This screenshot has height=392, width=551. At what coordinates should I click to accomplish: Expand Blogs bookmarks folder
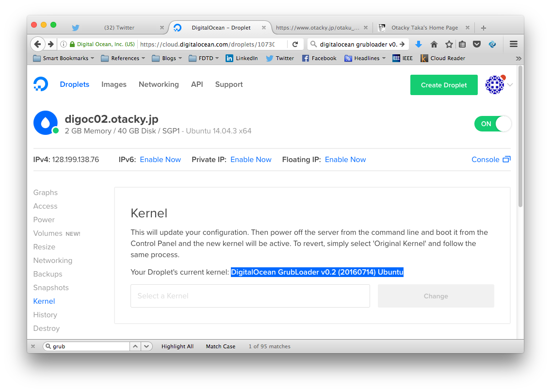pyautogui.click(x=167, y=58)
